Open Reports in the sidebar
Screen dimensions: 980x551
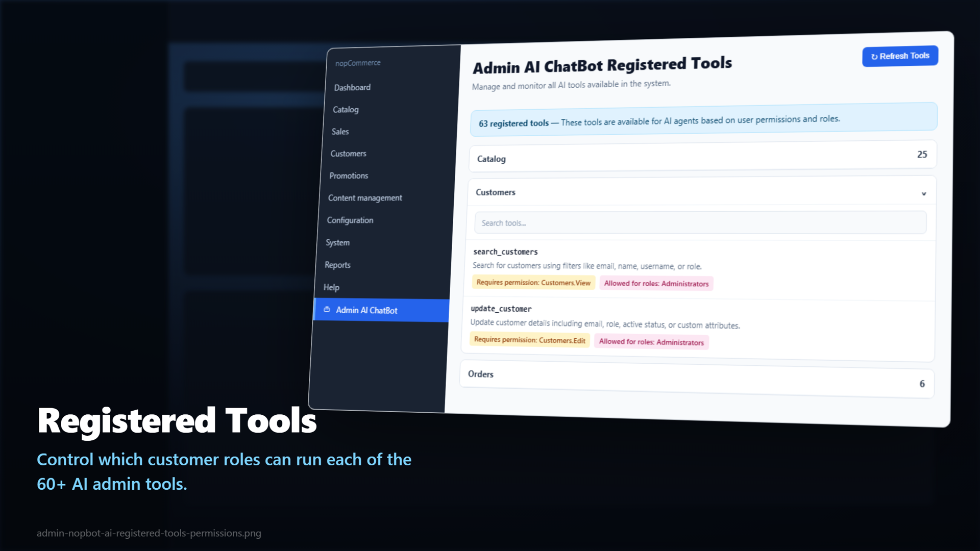coord(337,265)
